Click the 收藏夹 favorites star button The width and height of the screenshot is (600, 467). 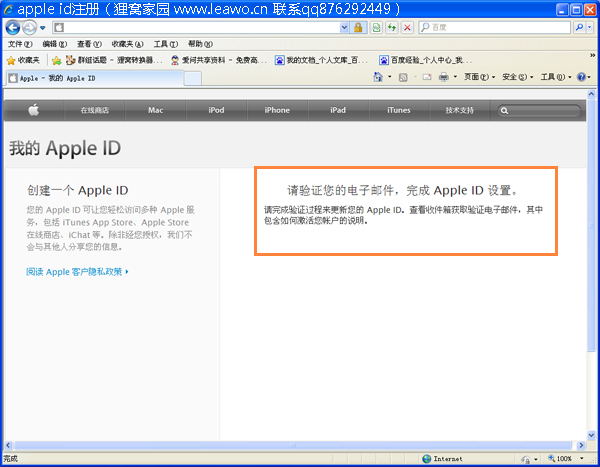[24, 60]
